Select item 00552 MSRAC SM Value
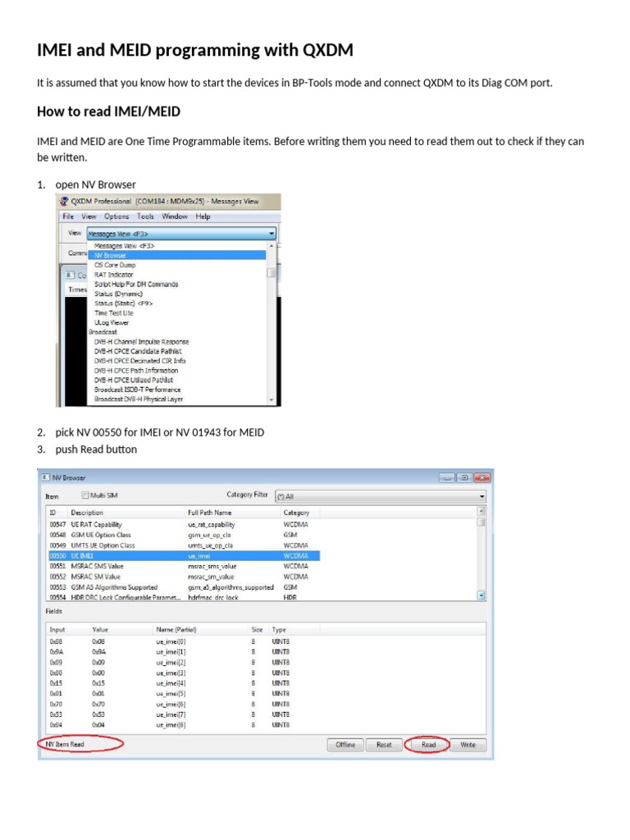The height and width of the screenshot is (840, 630). [184, 577]
